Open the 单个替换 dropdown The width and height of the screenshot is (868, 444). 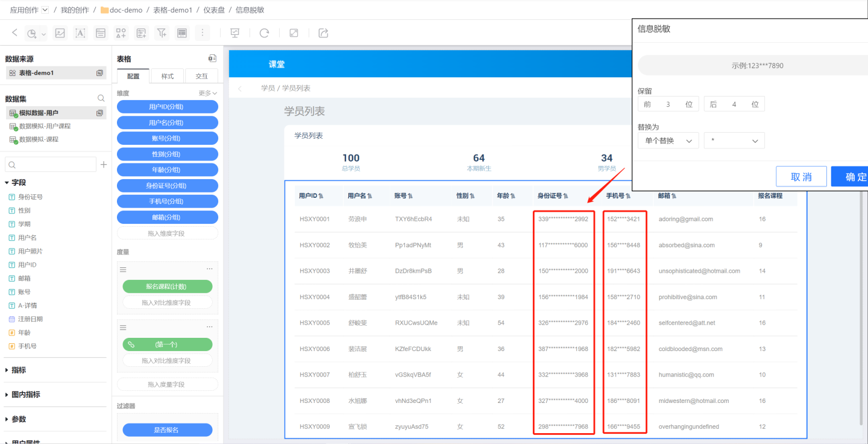668,141
